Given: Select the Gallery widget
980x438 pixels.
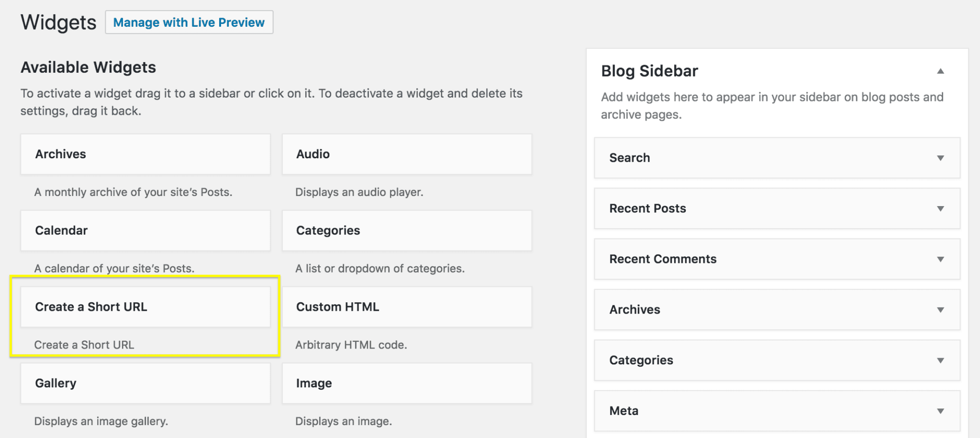Looking at the screenshot, I should click(145, 383).
